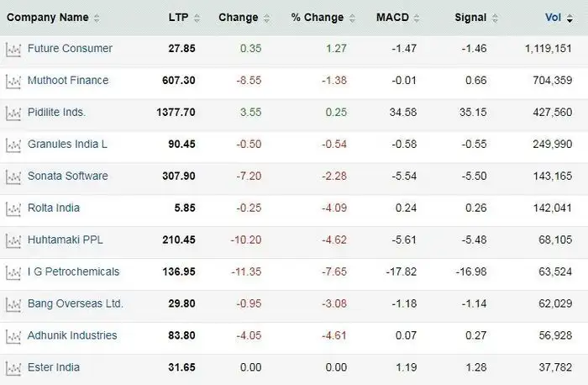Sort table by Signal column
Image resolution: width=588 pixels, height=385 pixels.
(x=470, y=18)
